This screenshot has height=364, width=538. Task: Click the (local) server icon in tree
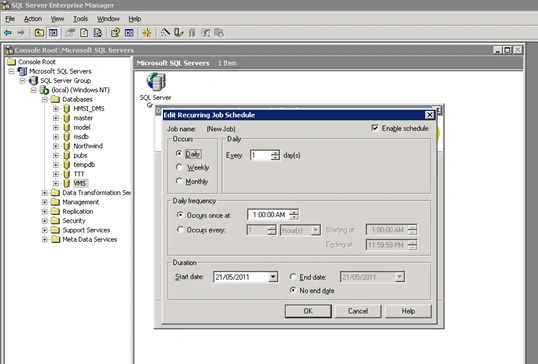tap(44, 90)
